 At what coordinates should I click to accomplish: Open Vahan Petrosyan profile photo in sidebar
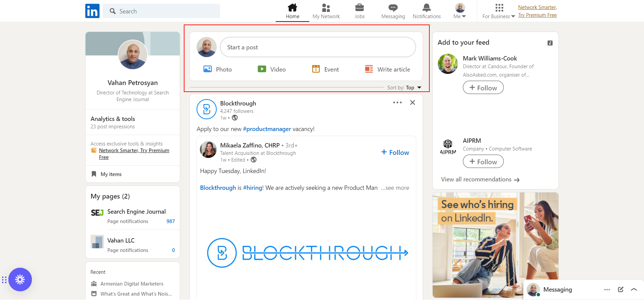tap(133, 55)
